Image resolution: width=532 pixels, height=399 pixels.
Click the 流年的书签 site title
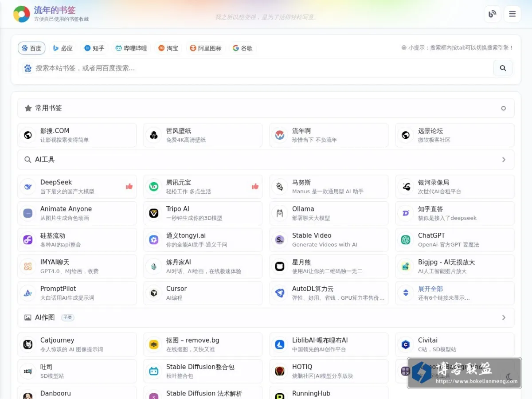55,10
